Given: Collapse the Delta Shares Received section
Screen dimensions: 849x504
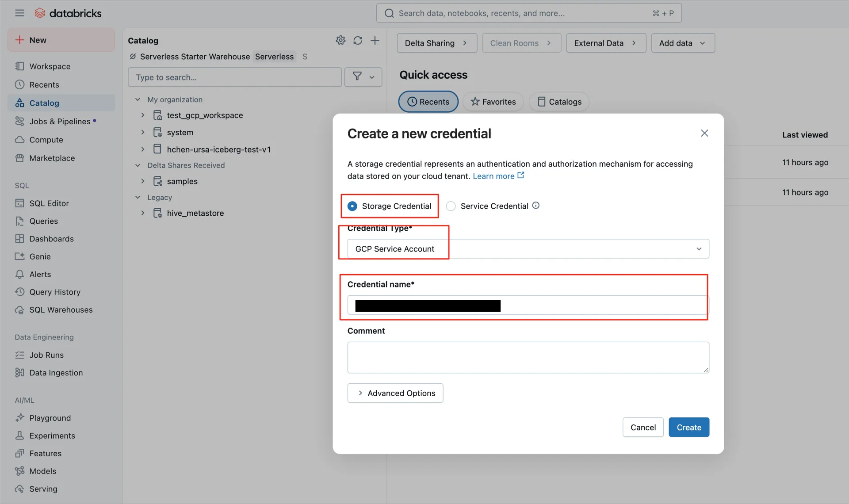Looking at the screenshot, I should 138,165.
